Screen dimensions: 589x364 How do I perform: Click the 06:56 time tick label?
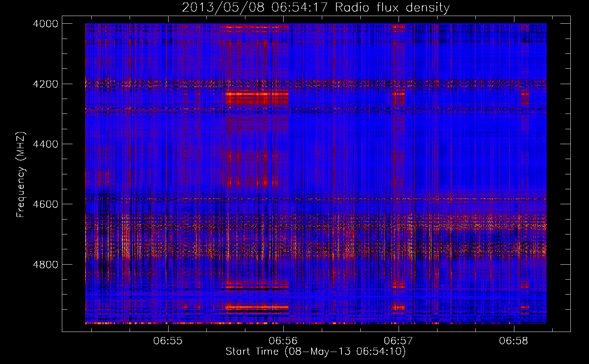(283, 341)
